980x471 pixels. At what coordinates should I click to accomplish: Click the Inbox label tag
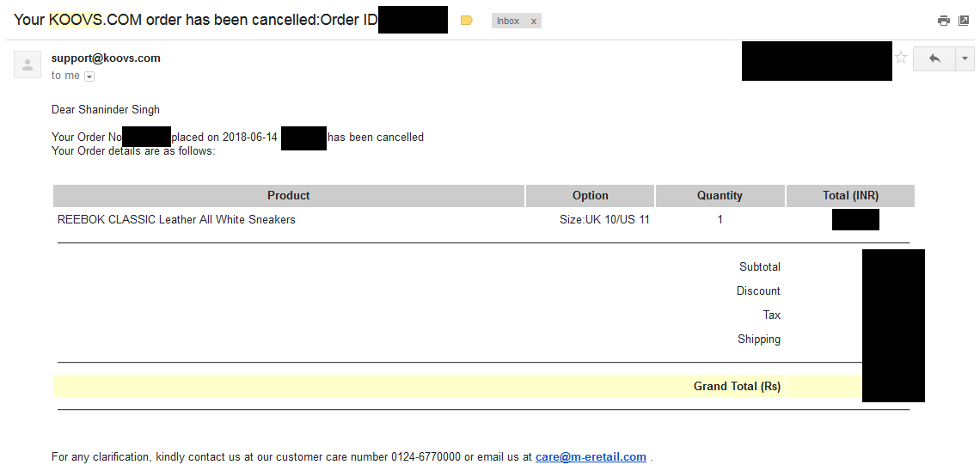tap(508, 21)
